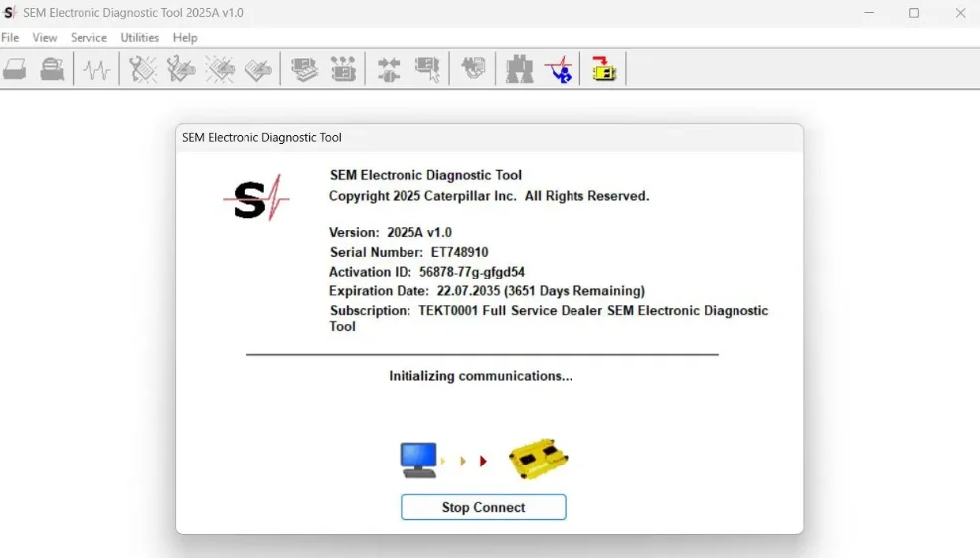The width and height of the screenshot is (980, 558).
Task: Open the Help menu
Action: 185,37
